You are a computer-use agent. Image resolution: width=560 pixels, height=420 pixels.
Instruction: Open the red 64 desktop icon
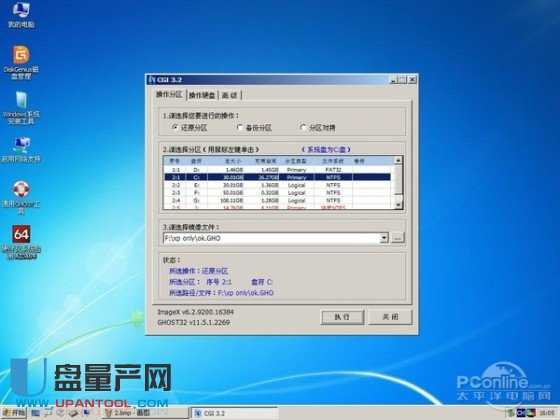coord(21,241)
